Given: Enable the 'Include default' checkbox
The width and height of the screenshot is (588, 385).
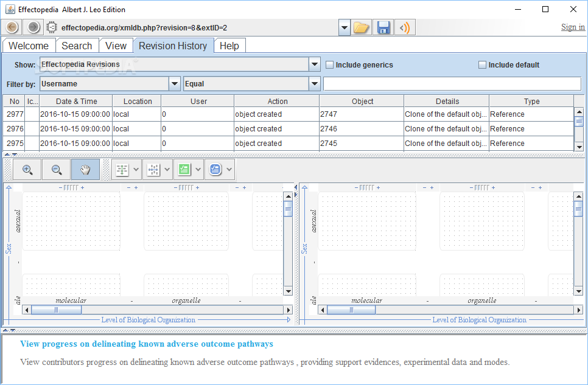Looking at the screenshot, I should pos(482,64).
